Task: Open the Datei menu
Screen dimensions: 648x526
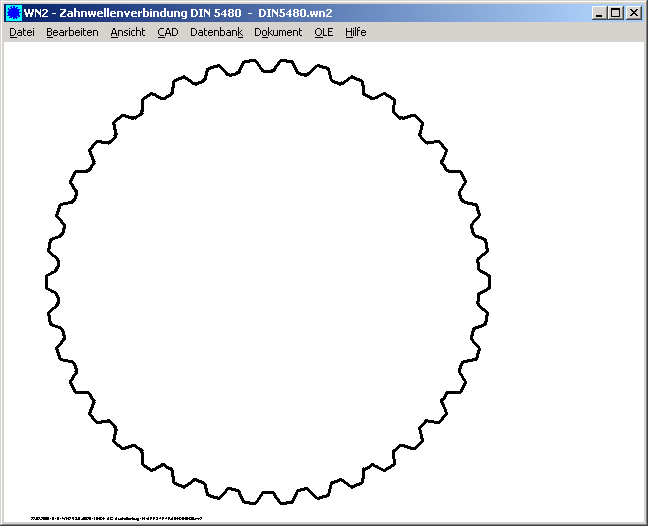Action: [x=21, y=32]
